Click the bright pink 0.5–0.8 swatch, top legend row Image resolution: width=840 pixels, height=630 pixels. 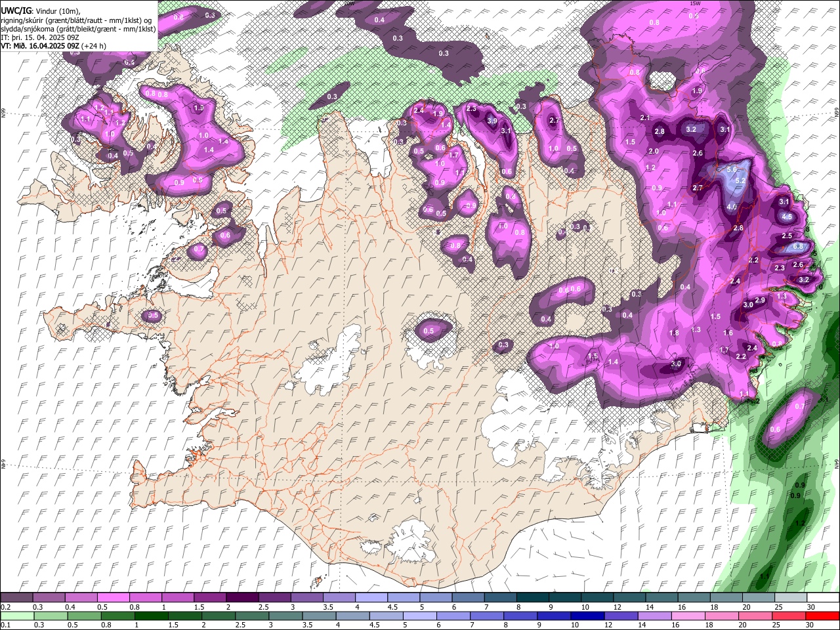coord(113,598)
